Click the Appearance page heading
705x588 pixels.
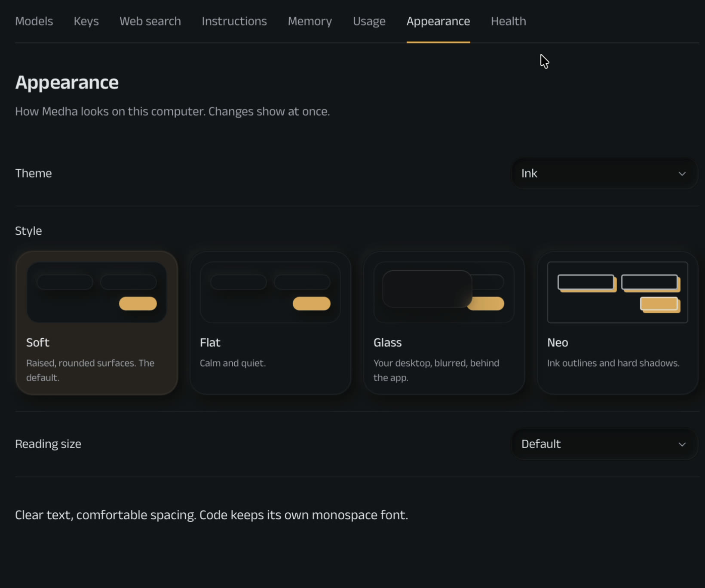pos(67,83)
